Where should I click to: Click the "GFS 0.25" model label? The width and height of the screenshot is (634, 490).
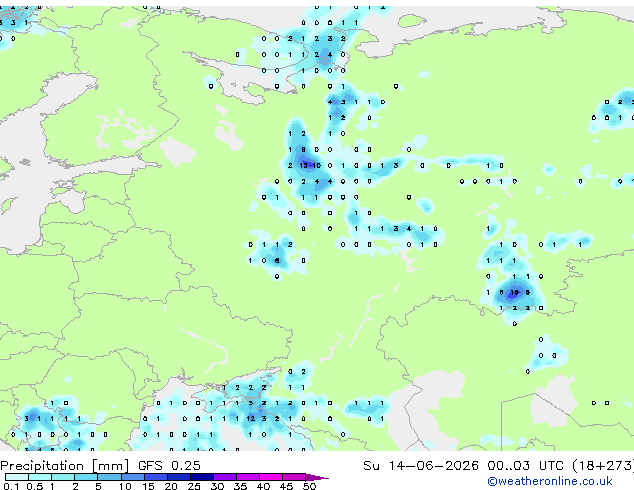point(169,466)
